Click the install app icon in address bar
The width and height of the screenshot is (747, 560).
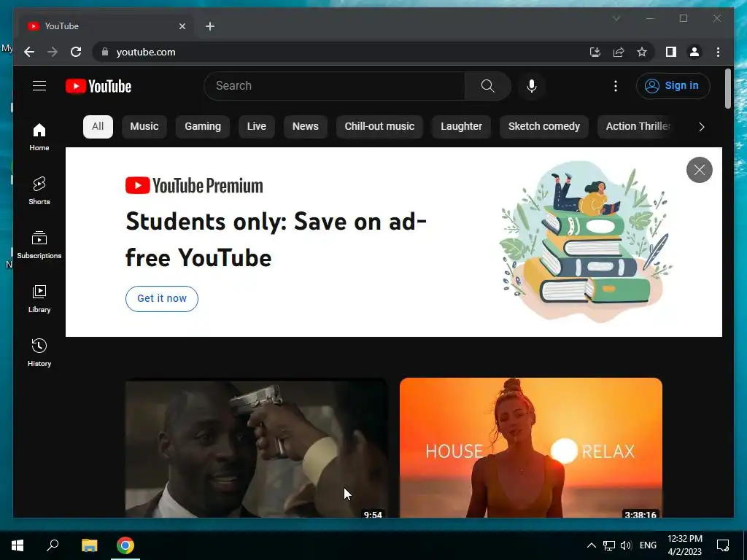595,52
